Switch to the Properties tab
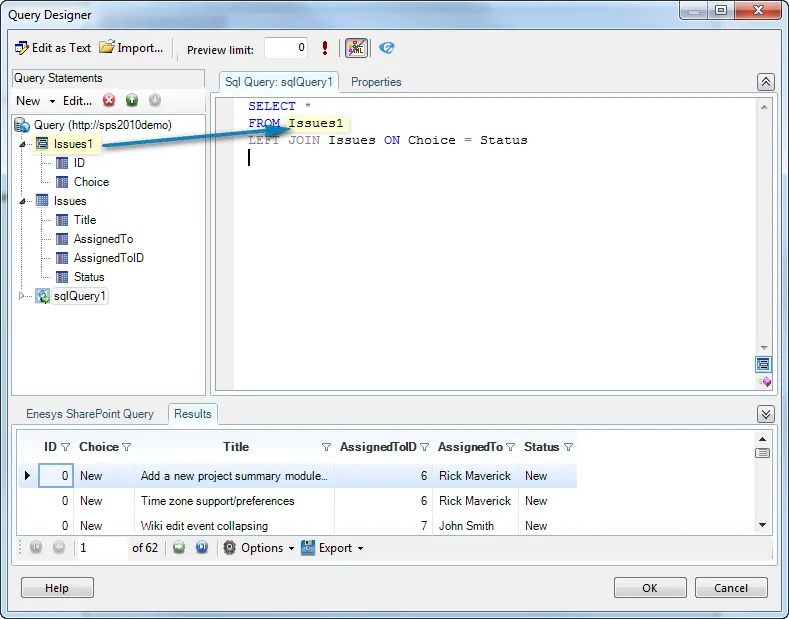The height and width of the screenshot is (619, 789). click(x=376, y=82)
